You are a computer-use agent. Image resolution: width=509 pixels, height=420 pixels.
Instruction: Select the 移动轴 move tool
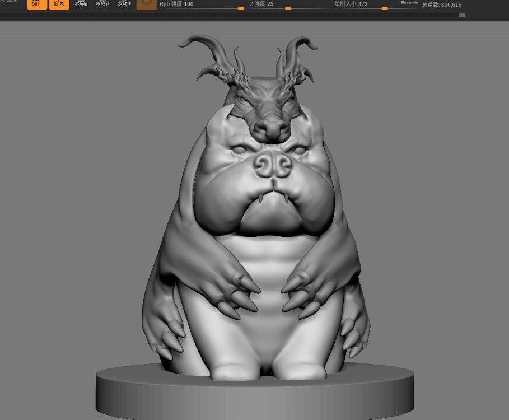coord(81,4)
